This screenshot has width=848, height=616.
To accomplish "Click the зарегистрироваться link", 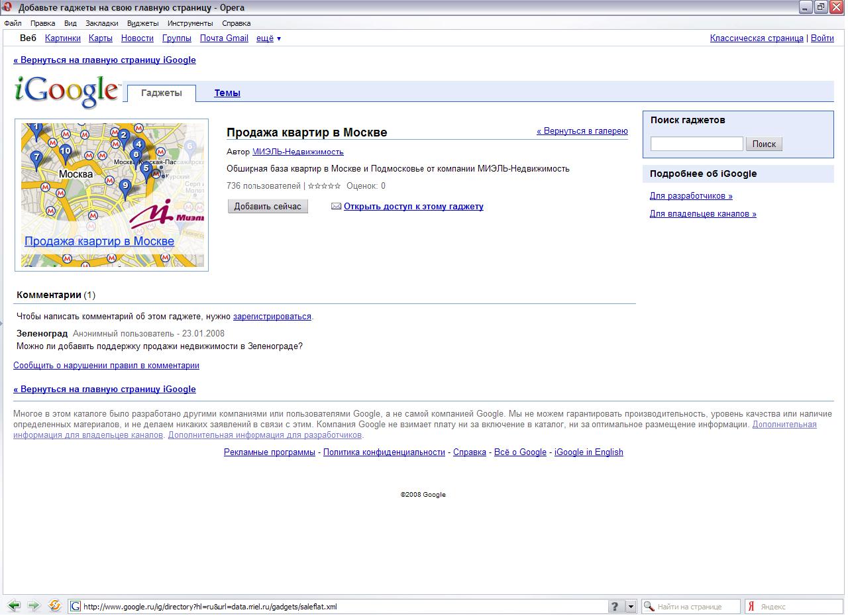I will tap(272, 317).
